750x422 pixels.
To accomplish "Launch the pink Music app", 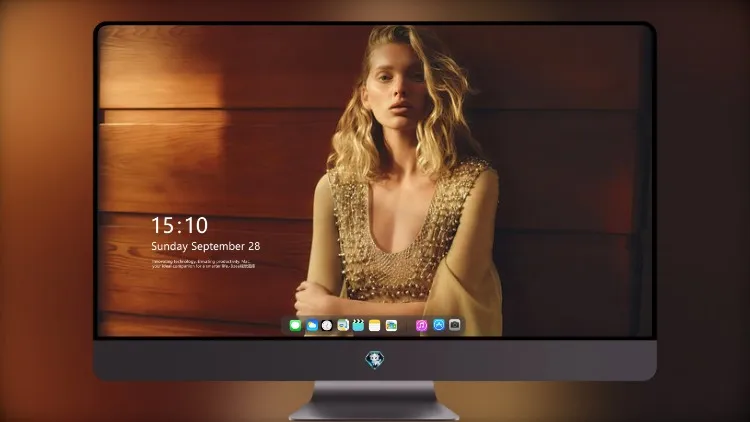I will pyautogui.click(x=421, y=325).
